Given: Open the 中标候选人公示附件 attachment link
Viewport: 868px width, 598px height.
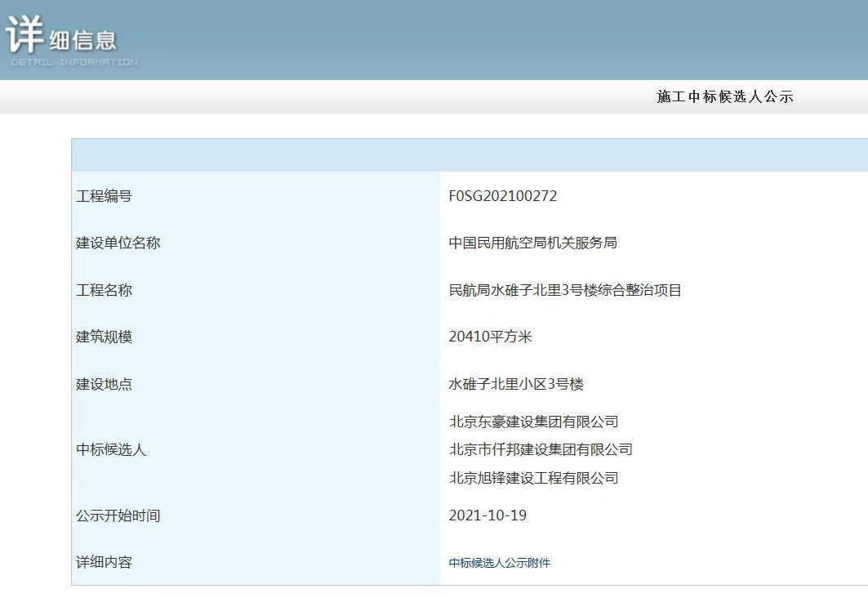Looking at the screenshot, I should [499, 563].
